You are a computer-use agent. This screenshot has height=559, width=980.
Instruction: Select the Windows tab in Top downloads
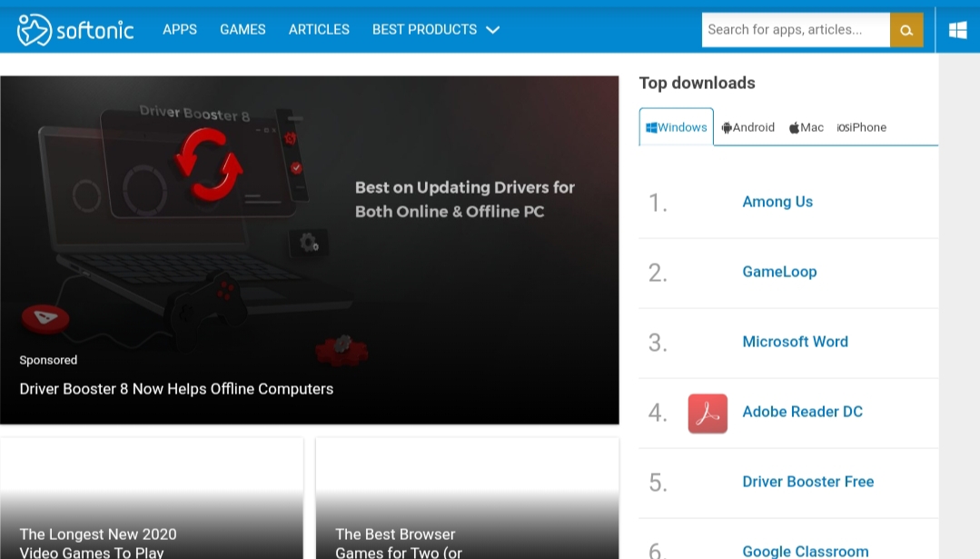tap(677, 127)
